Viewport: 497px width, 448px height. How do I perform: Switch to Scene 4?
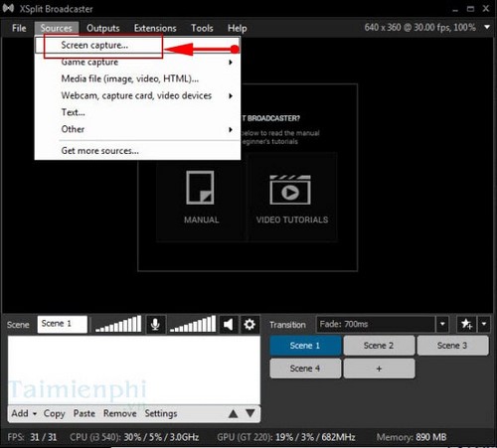click(x=305, y=369)
